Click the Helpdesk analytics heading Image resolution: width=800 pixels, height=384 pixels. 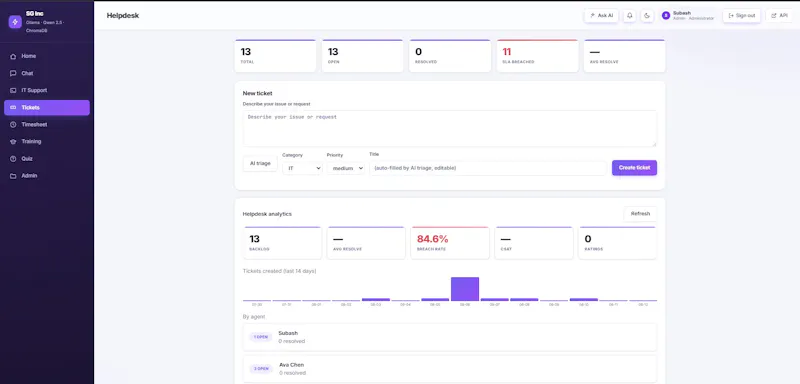point(267,214)
